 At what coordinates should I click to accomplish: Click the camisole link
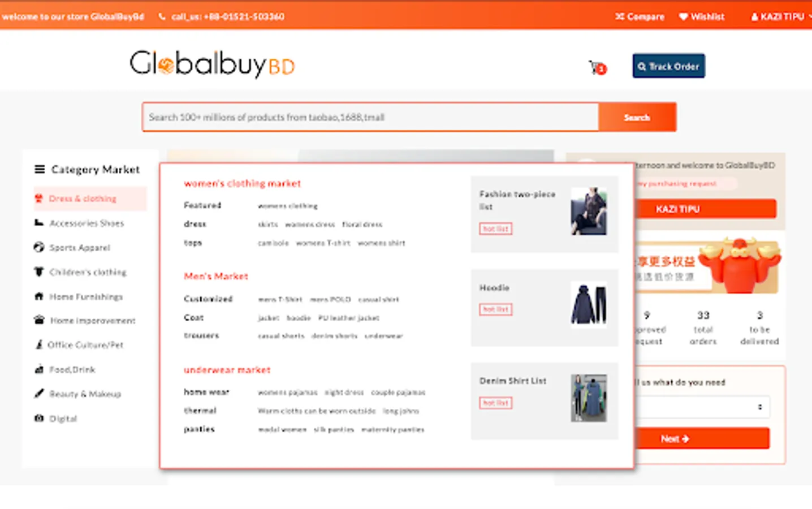pyautogui.click(x=273, y=243)
